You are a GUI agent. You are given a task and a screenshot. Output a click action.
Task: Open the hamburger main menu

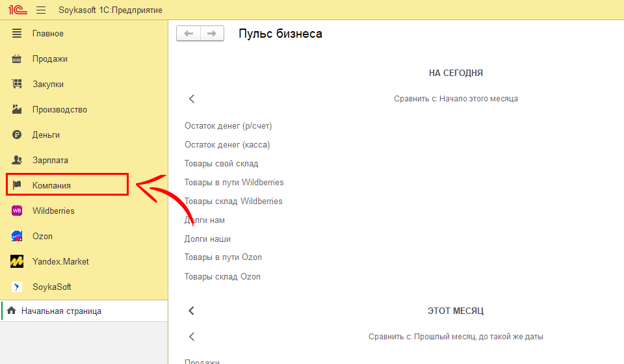pyautogui.click(x=41, y=10)
